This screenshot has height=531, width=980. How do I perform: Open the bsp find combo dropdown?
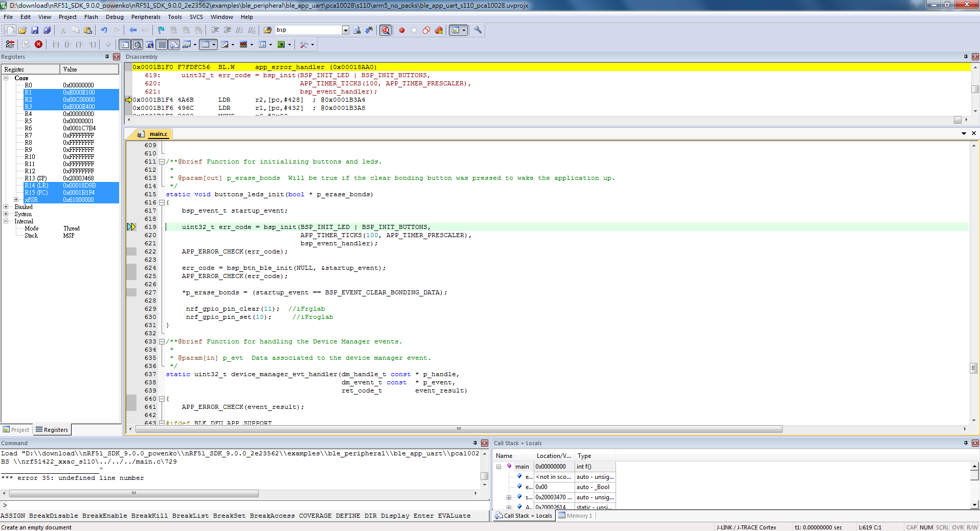pos(346,30)
